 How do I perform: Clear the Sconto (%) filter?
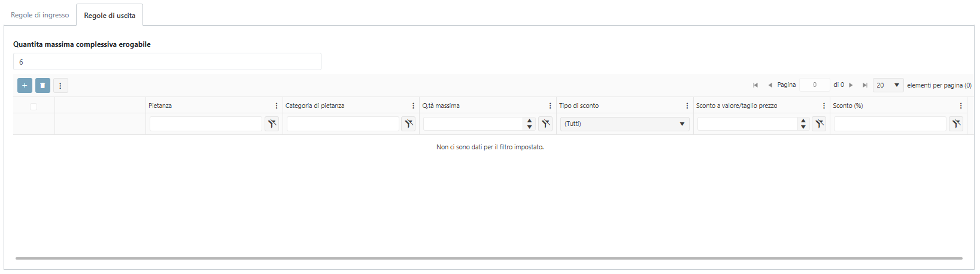click(x=956, y=124)
